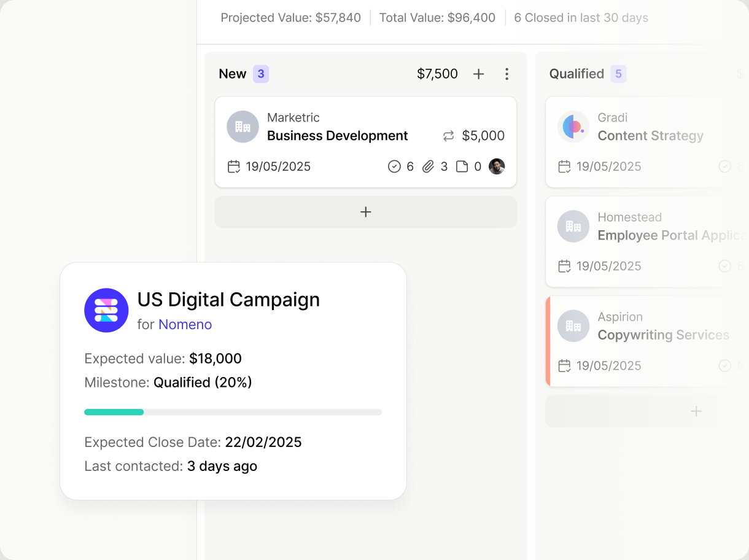This screenshot has height=560, width=749.
Task: Click the Marketric company building icon
Action: 243,126
